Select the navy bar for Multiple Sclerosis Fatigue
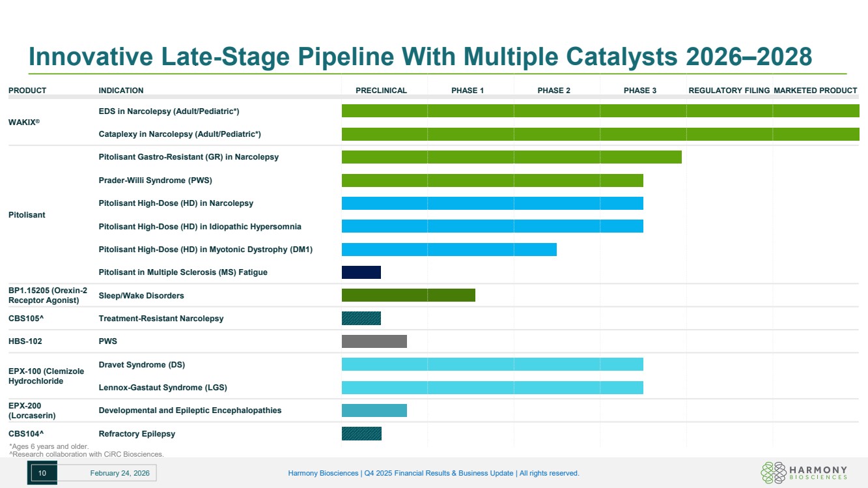This screenshot has height=488, width=868. click(361, 272)
